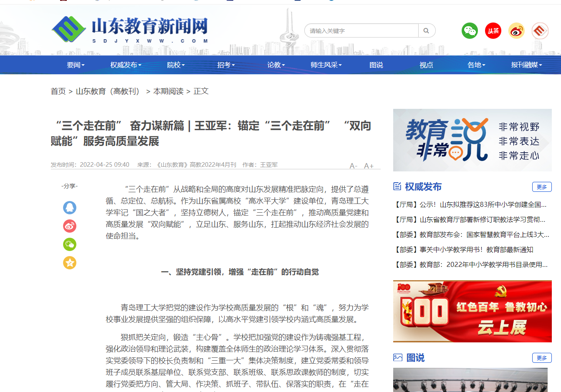Open the Toutiao icon in header
The image size is (561, 392).
click(493, 31)
